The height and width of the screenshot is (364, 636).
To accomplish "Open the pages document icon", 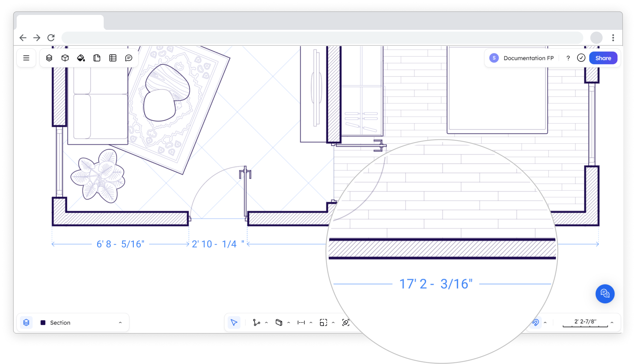I will (97, 58).
